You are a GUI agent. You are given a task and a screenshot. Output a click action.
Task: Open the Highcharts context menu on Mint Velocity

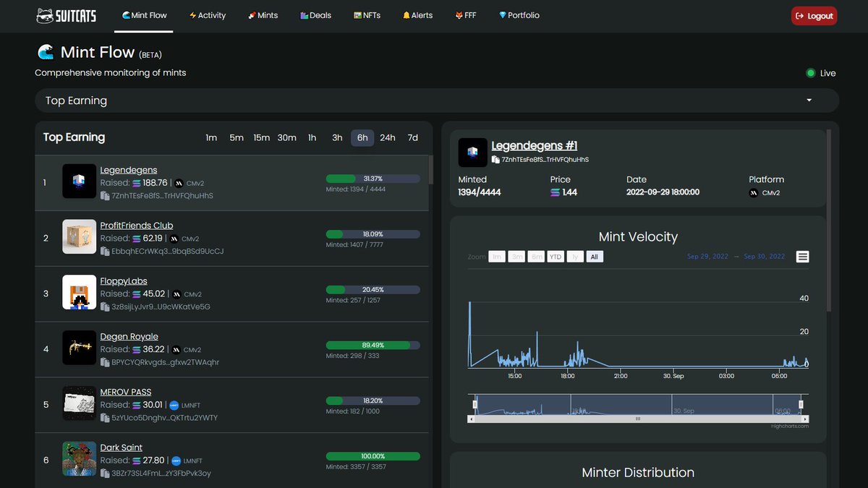tap(802, 256)
